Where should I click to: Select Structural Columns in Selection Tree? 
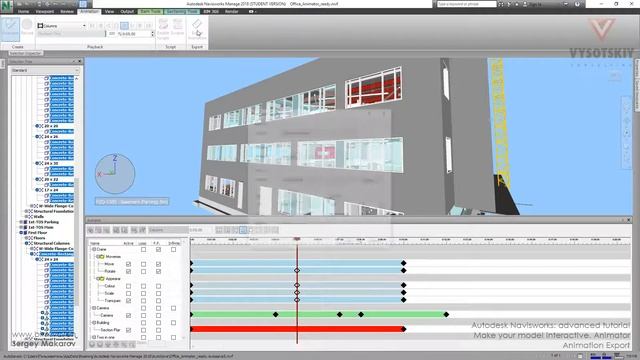(51, 243)
